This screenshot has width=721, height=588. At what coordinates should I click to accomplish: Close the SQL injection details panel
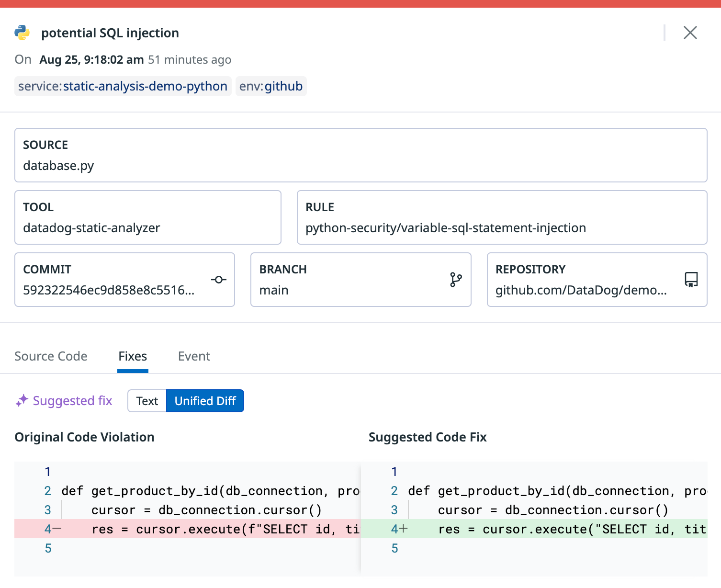(690, 33)
